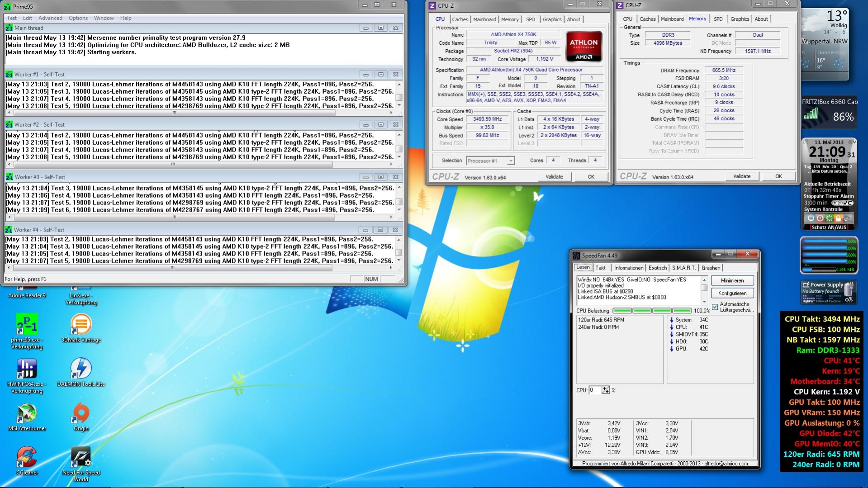Open Mainboard tab in CPU-Z processor window
868x488 pixels.
(484, 19)
